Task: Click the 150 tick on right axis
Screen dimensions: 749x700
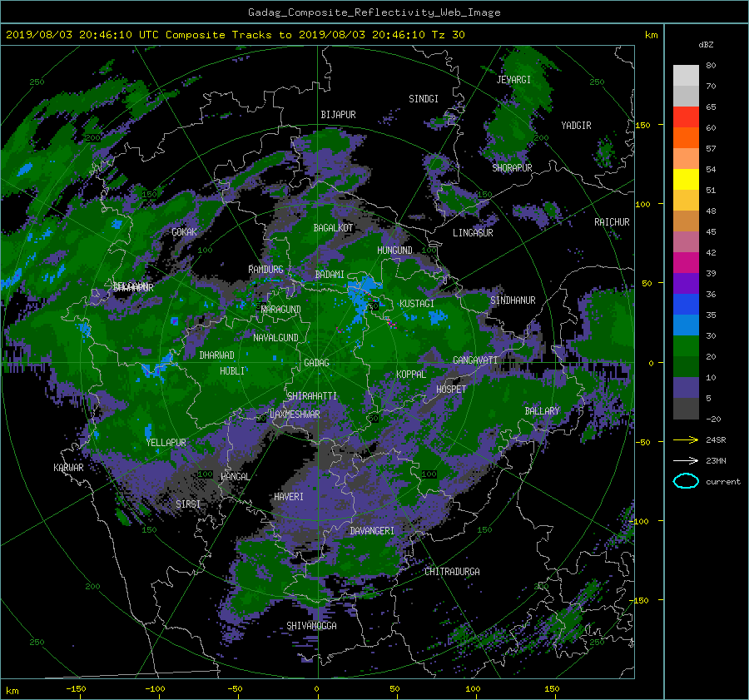Action: tap(643, 125)
